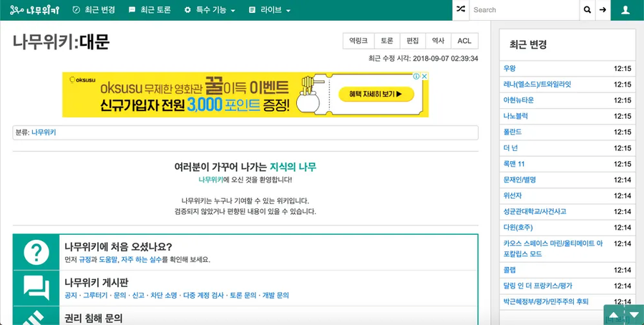Open the 나무위키 category link

44,132
